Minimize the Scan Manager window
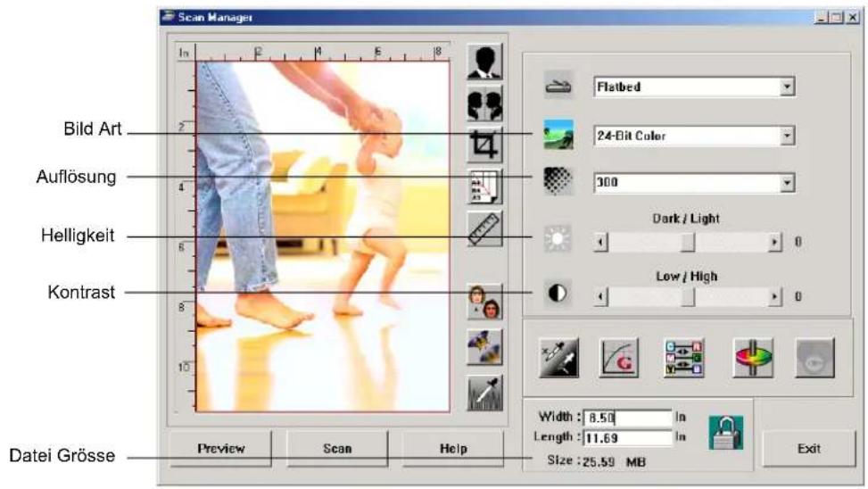Screen dimensions: 868x489 [822, 17]
